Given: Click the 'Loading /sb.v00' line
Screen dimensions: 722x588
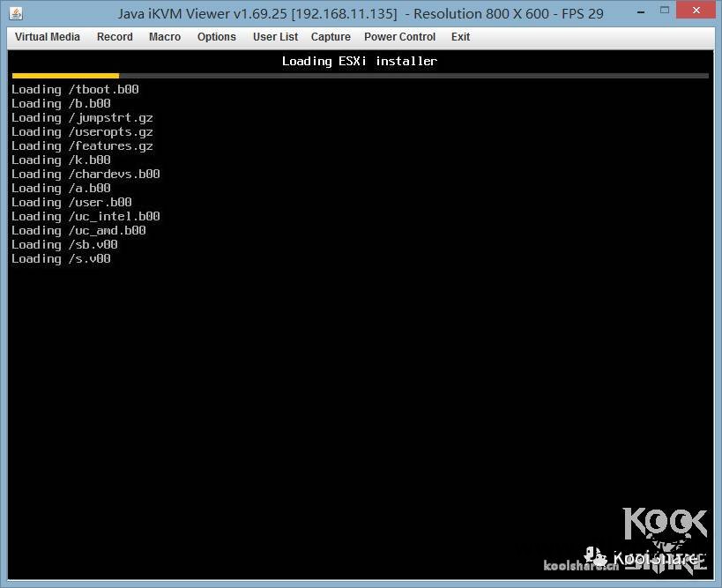Looking at the screenshot, I should tap(64, 244).
